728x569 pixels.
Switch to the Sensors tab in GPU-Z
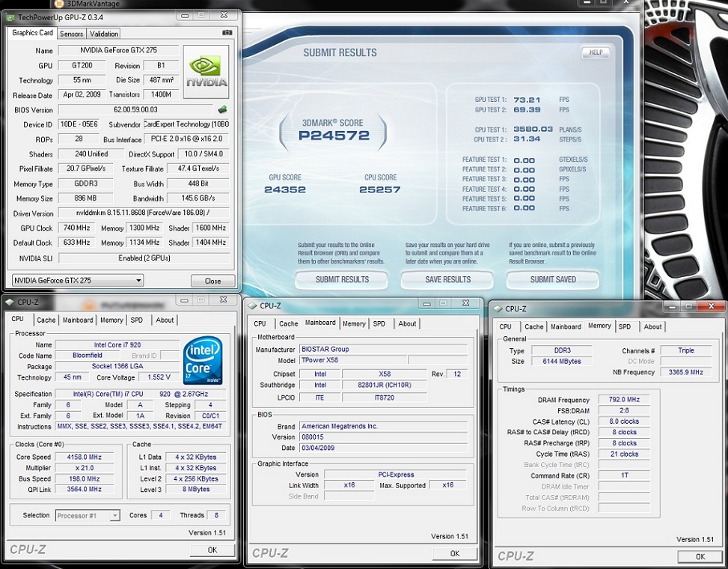pyautogui.click(x=71, y=34)
